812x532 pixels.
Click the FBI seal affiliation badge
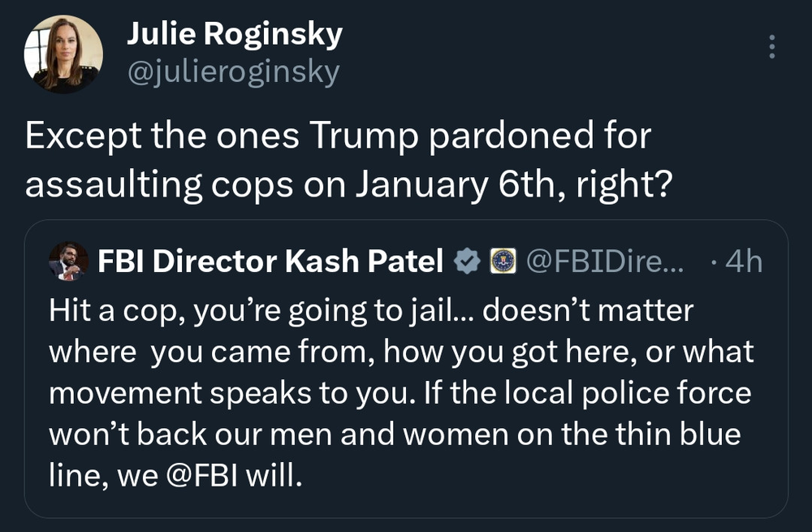pos(503,262)
